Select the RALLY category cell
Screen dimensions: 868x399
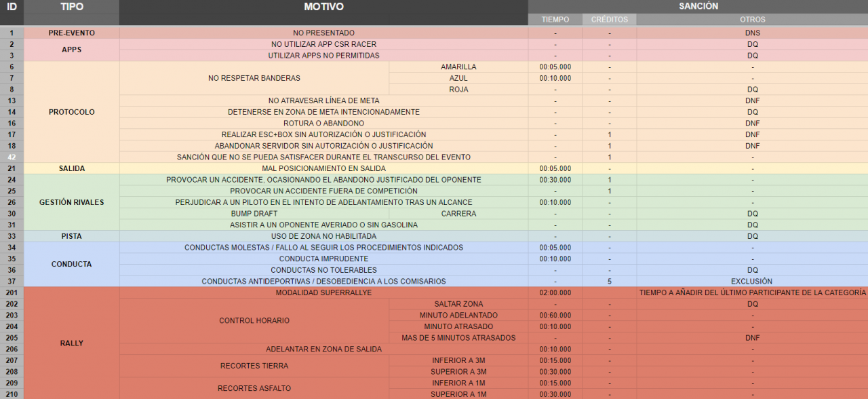72,343
